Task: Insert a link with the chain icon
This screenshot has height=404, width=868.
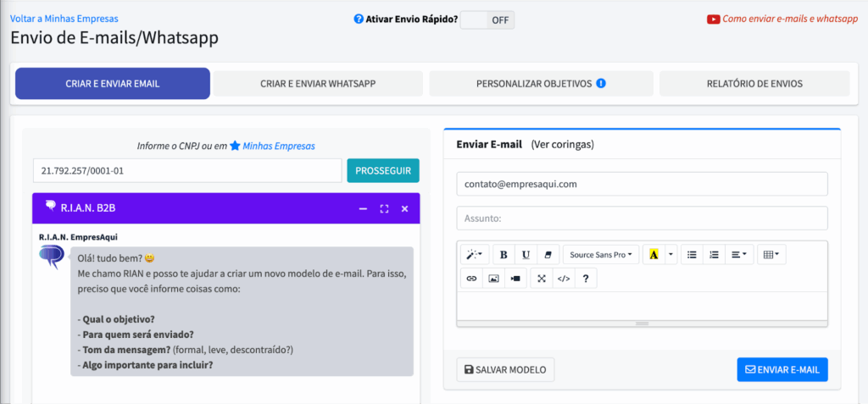Action: [472, 278]
